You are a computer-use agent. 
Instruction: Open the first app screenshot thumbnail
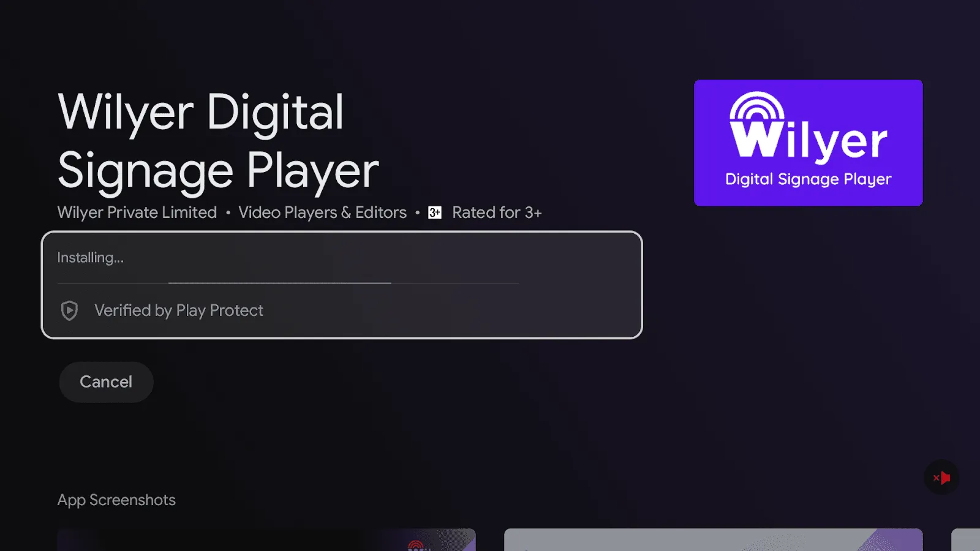click(x=266, y=539)
